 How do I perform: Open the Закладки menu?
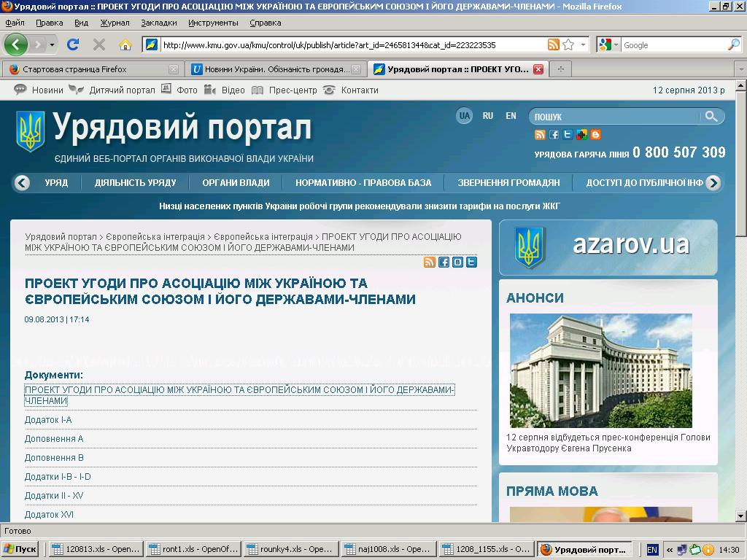[x=159, y=23]
